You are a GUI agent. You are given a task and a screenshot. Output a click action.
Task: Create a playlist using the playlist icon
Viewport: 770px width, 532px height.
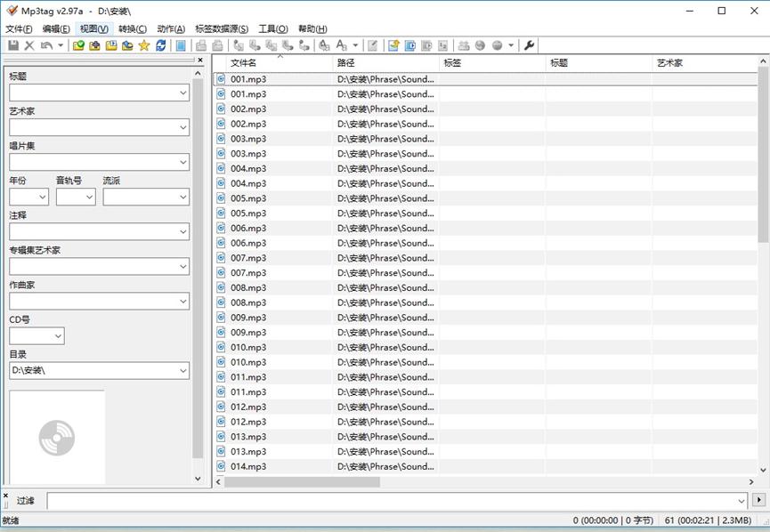(462, 45)
